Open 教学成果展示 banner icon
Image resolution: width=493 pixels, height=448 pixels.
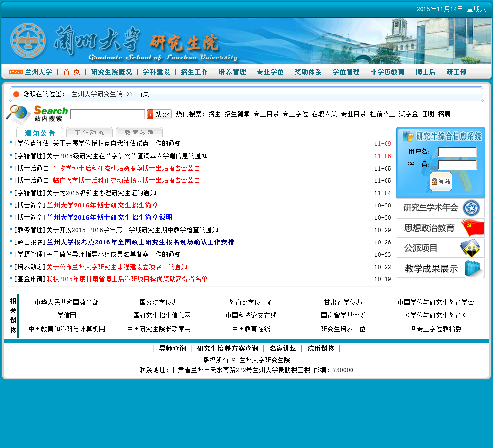click(x=473, y=269)
